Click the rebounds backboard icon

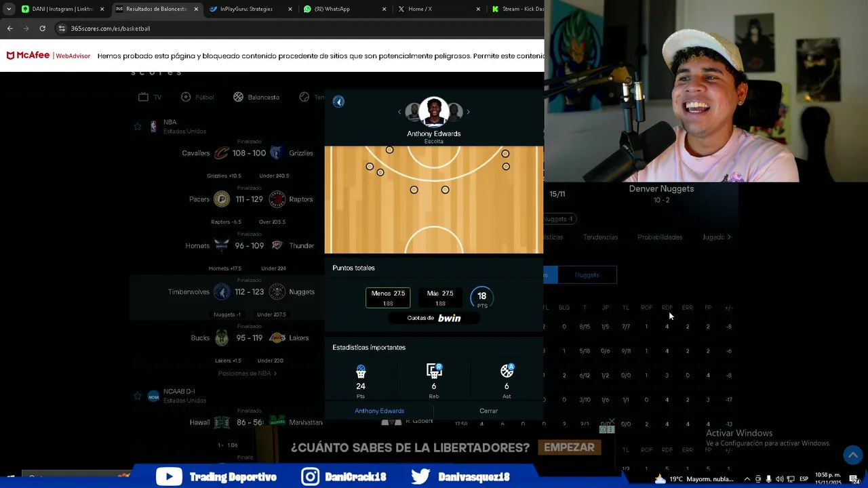pos(434,371)
